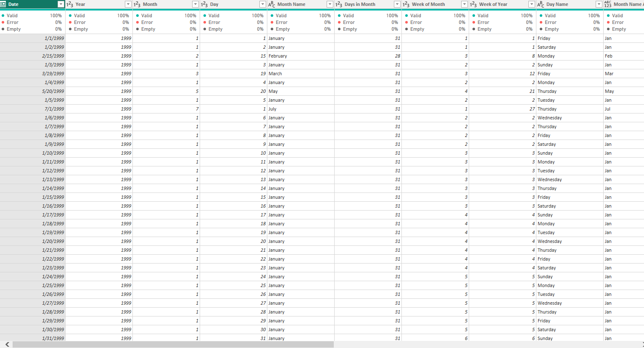This screenshot has width=644, height=348.
Task: Click the Week of Month type icon
Action: (406, 4)
